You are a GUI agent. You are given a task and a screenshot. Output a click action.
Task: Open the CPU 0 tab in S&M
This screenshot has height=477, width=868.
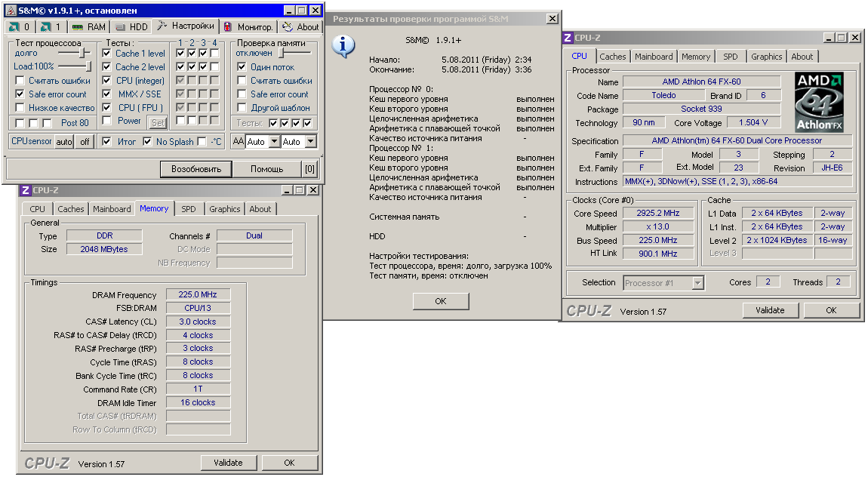coord(20,26)
